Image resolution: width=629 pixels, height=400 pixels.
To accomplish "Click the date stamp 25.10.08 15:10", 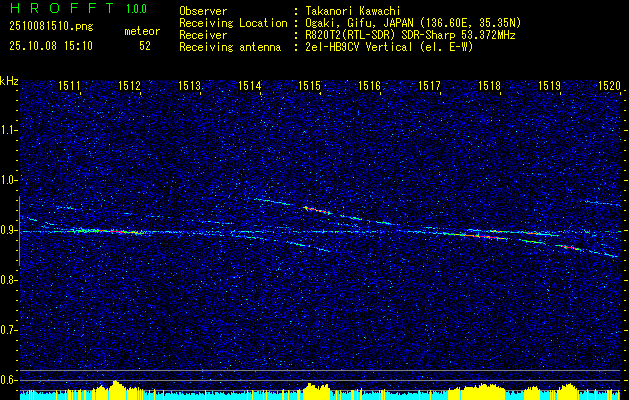I will point(51,46).
